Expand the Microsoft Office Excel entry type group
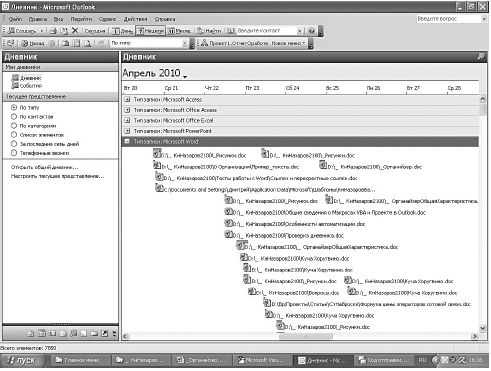Viewport: 491px width, 371px height. [127, 120]
